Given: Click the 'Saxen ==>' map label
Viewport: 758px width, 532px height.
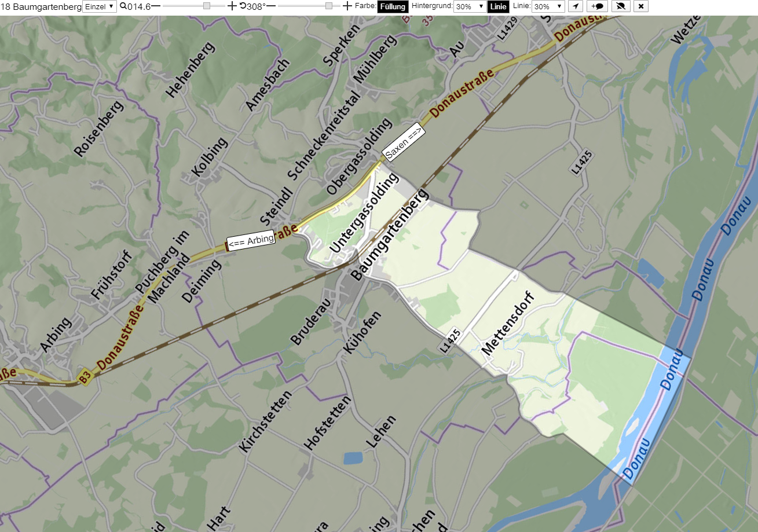Looking at the screenshot, I should (x=404, y=142).
